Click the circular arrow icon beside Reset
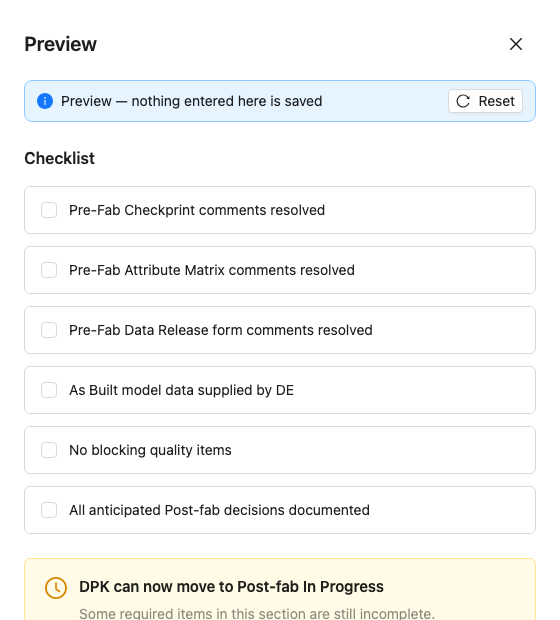Screen dimensions: 560x620 [x=463, y=101]
